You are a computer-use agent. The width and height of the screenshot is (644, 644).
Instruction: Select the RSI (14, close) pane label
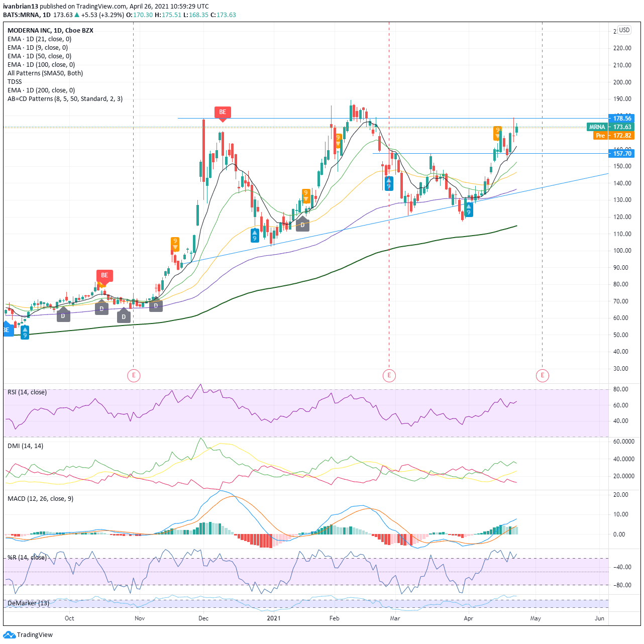pyautogui.click(x=27, y=392)
